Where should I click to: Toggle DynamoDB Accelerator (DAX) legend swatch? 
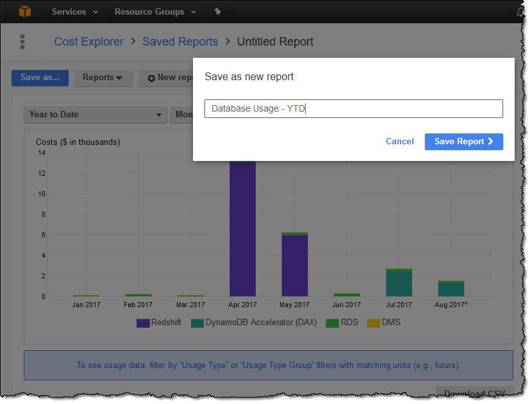(x=196, y=323)
